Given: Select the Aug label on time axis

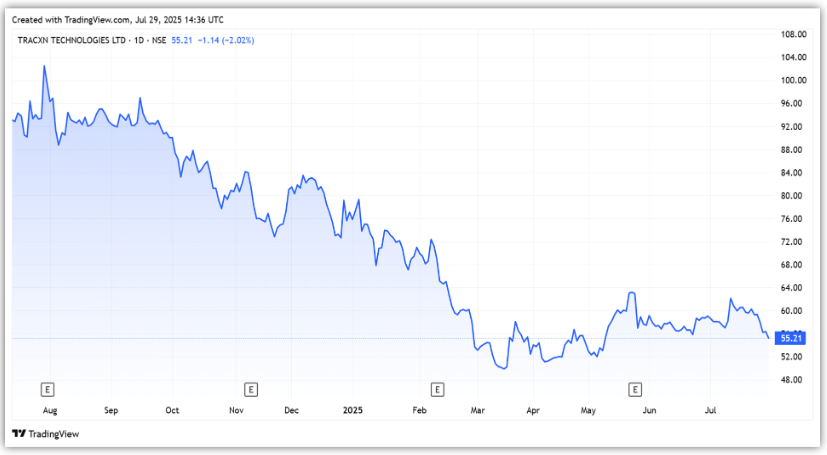Looking at the screenshot, I should [x=50, y=410].
